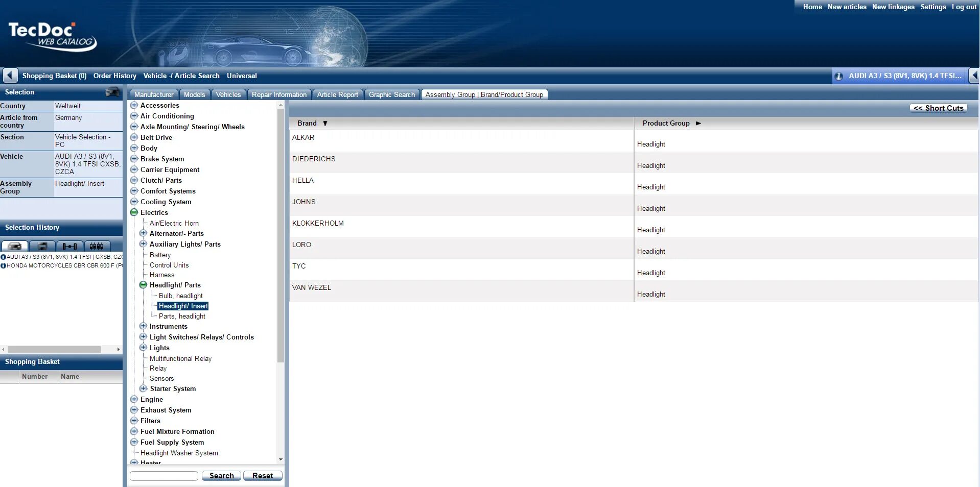This screenshot has width=980, height=487.
Task: Click the vehicle icon in Selection header
Action: point(112,92)
